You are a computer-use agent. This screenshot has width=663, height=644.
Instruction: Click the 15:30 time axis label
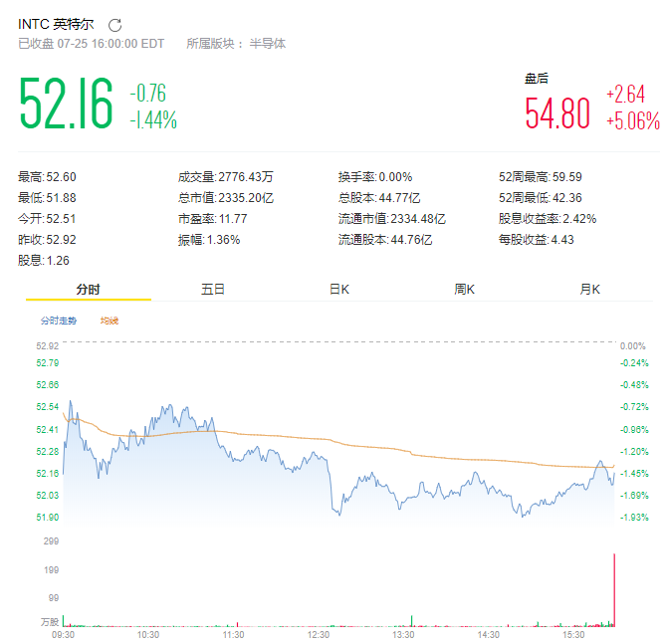(x=573, y=633)
